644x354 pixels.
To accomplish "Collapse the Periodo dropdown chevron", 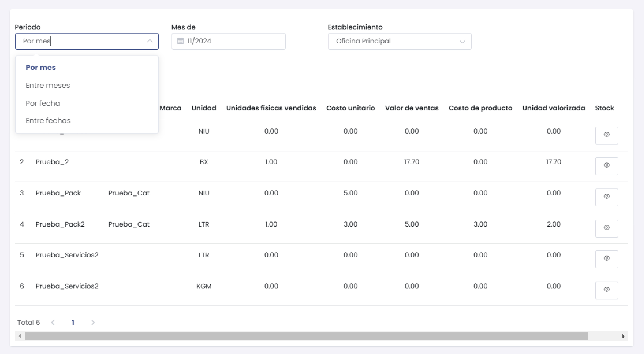I will point(150,41).
